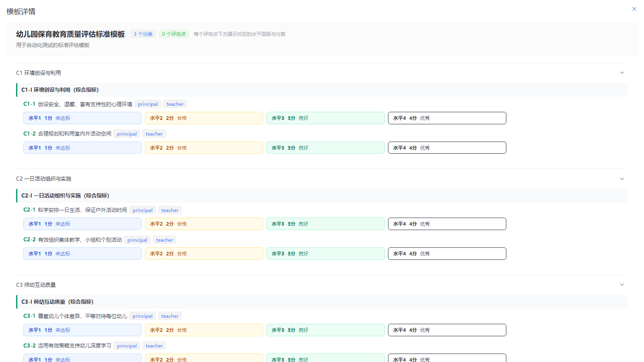Click the description 用于自动化测试的标准评估模板
The height and width of the screenshot is (362, 644).
click(53, 45)
